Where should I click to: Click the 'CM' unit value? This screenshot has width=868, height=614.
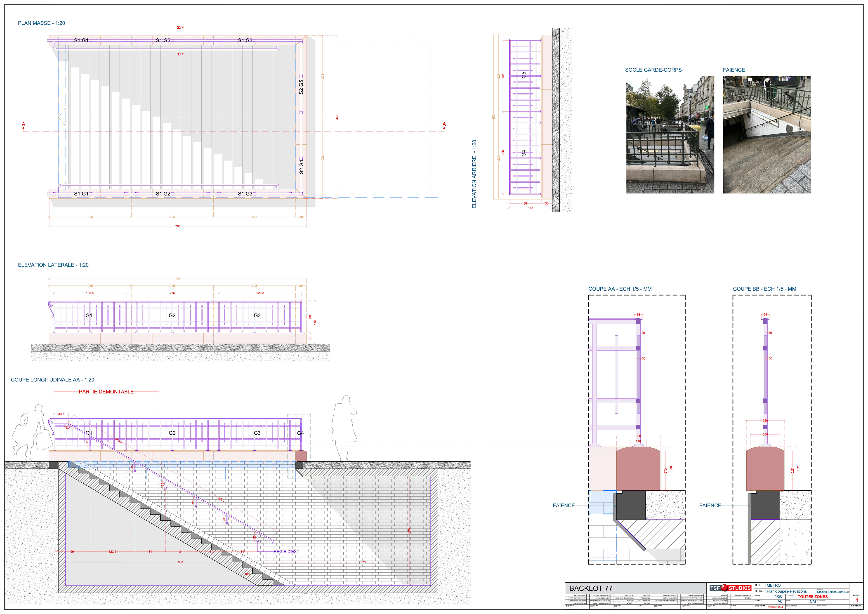click(813, 602)
